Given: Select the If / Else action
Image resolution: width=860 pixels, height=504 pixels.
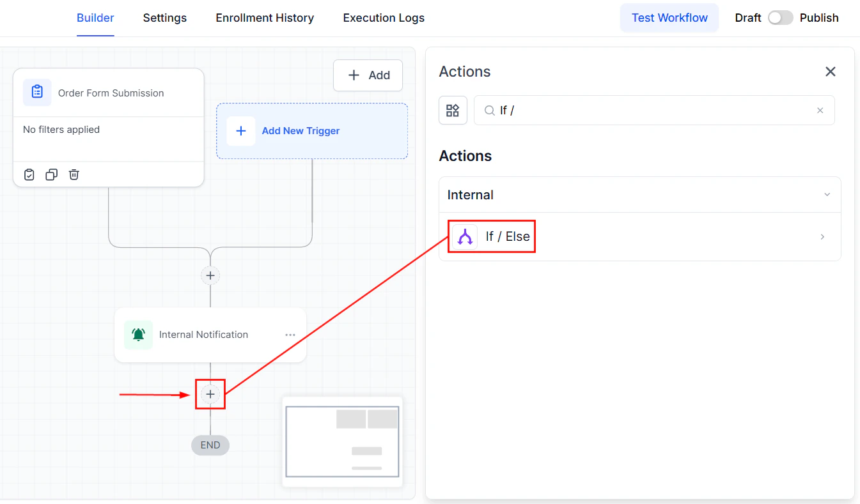Looking at the screenshot, I should coord(639,237).
